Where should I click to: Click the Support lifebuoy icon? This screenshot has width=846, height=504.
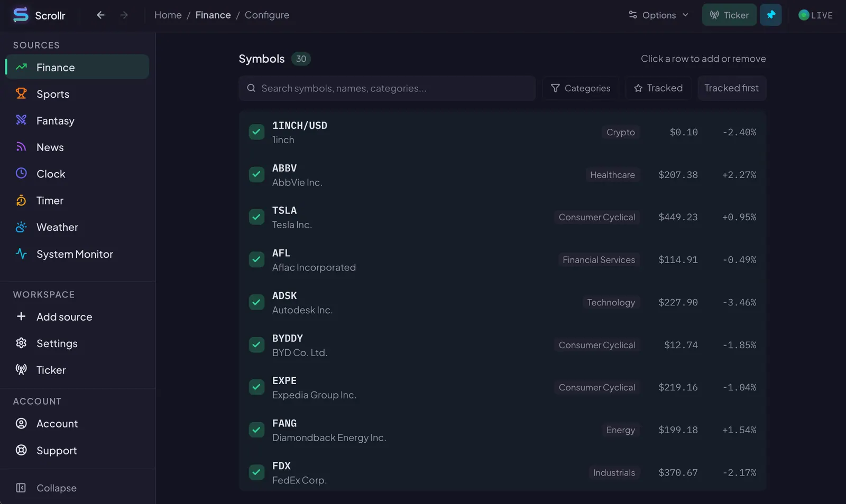point(21,450)
